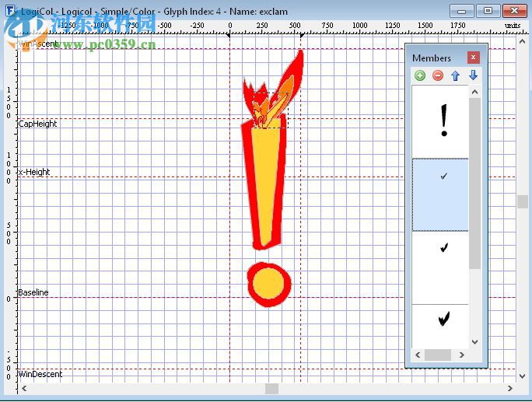Select the exclamation mark member thumbnail
The height and width of the screenshot is (402, 532).
click(x=440, y=121)
